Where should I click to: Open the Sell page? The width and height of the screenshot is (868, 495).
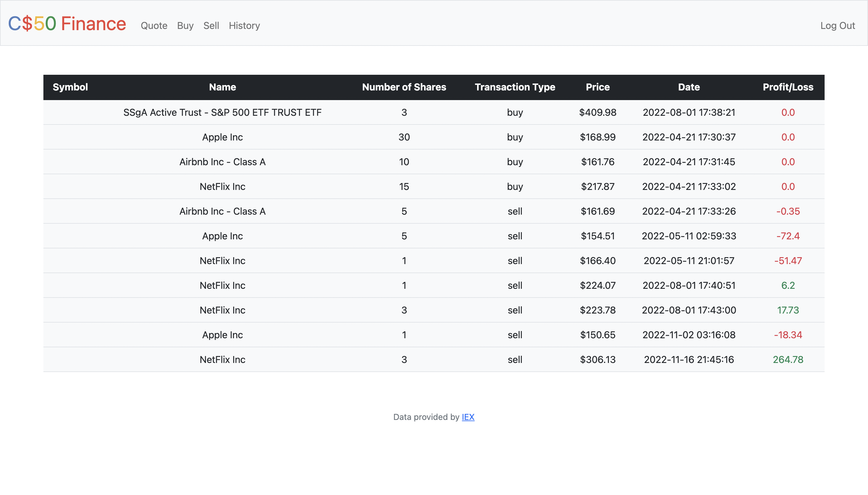click(x=211, y=26)
